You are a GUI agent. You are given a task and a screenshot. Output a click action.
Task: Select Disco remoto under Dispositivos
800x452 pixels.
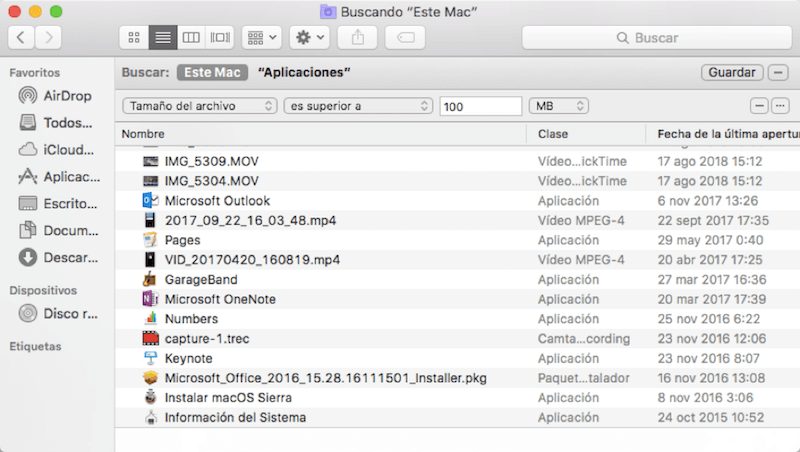[58, 313]
